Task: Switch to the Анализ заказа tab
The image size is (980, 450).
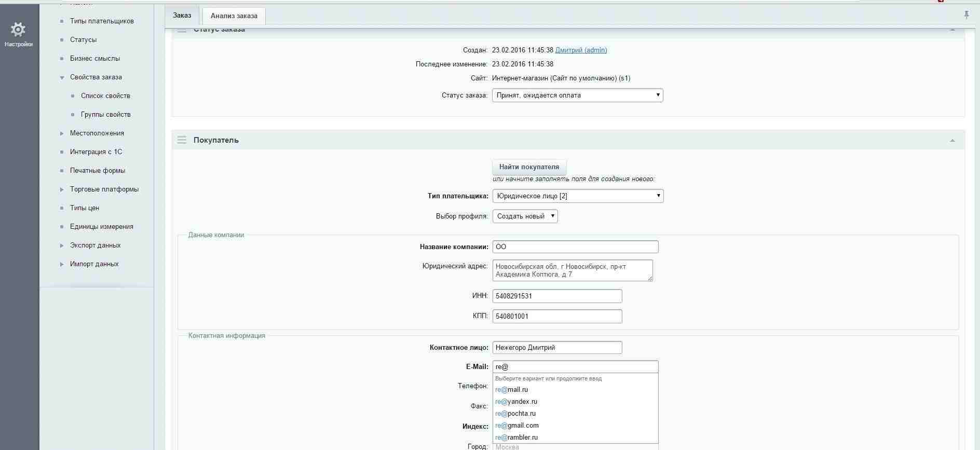Action: coord(234,16)
